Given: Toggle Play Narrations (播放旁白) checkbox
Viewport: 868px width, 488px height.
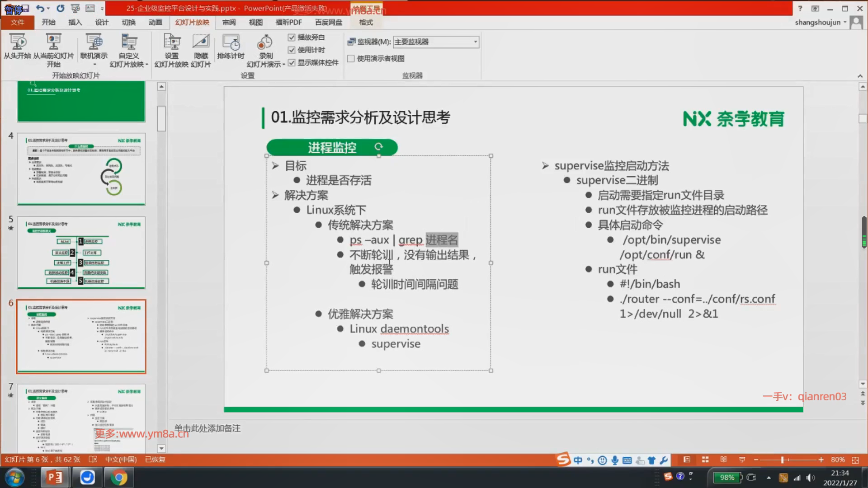Looking at the screenshot, I should pyautogui.click(x=292, y=38).
